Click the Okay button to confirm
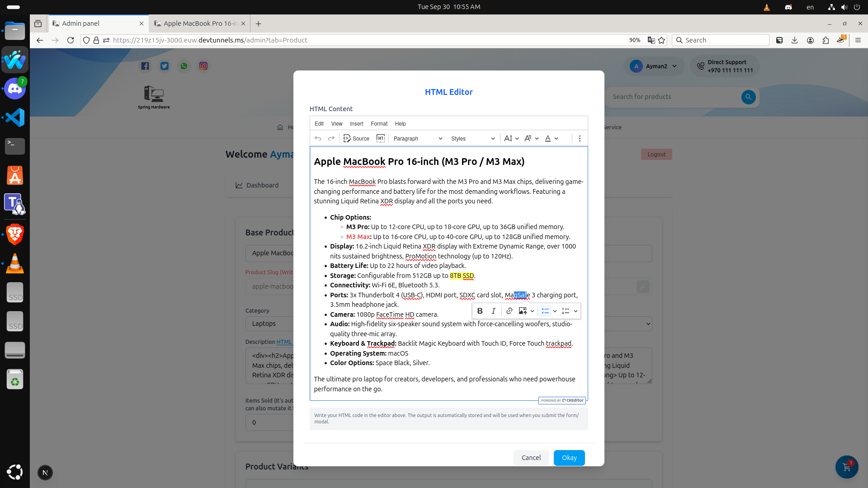Screen dimensions: 868x488 point(569,457)
